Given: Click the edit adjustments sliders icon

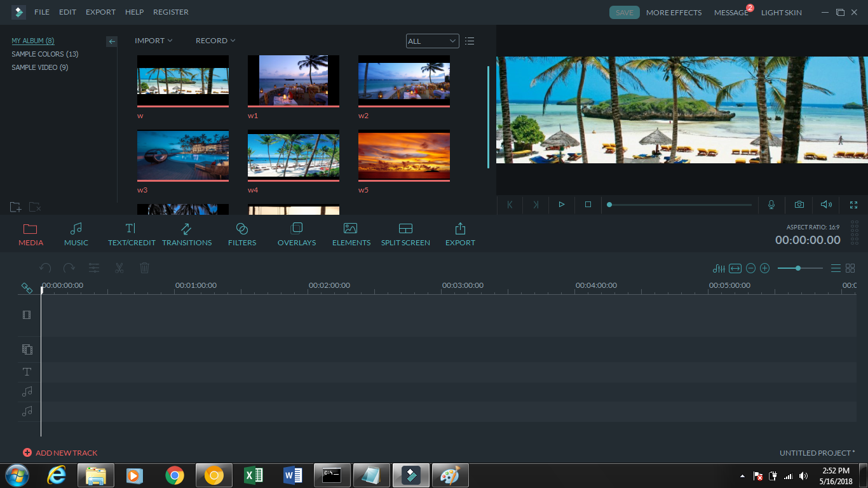Looking at the screenshot, I should click(x=94, y=268).
